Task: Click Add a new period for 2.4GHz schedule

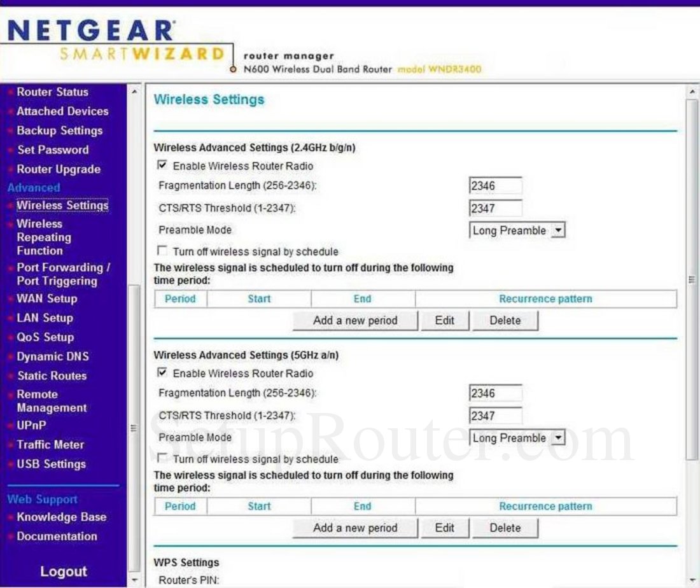Action: pyautogui.click(x=356, y=320)
